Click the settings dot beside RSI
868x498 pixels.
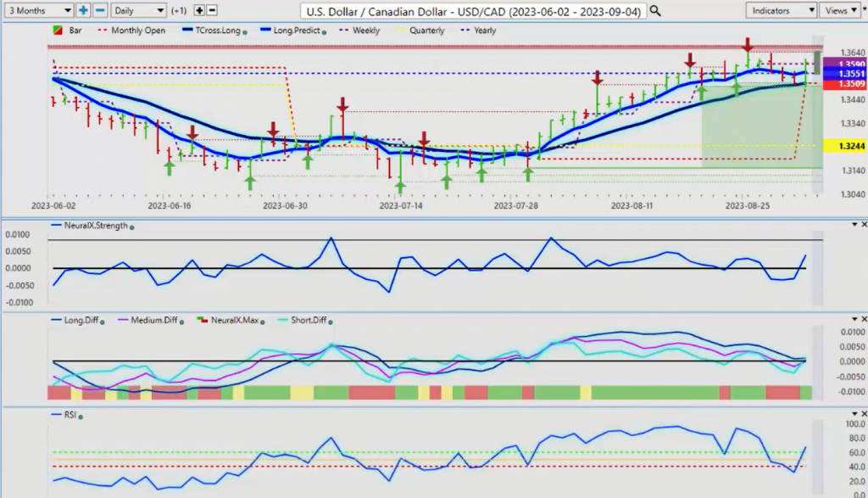coord(81,417)
